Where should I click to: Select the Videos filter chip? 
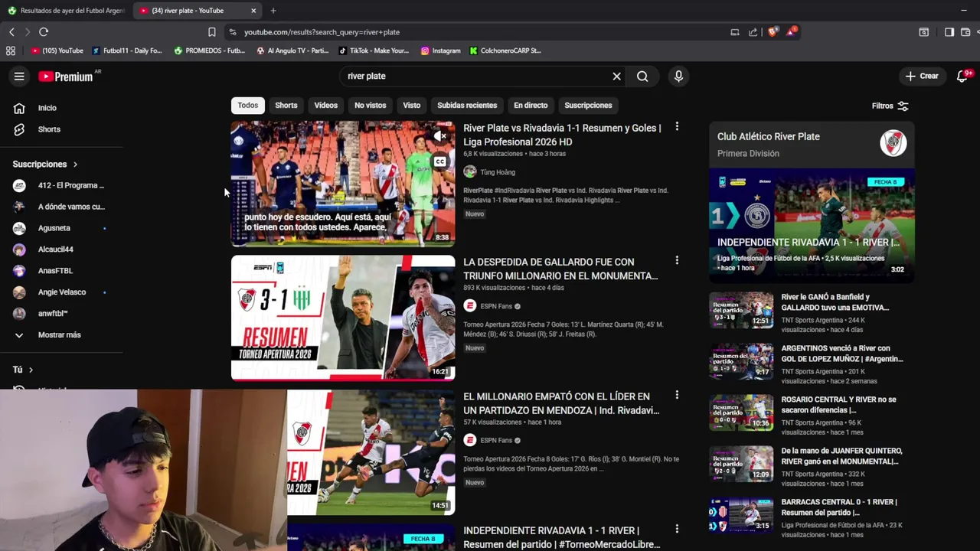tap(325, 106)
